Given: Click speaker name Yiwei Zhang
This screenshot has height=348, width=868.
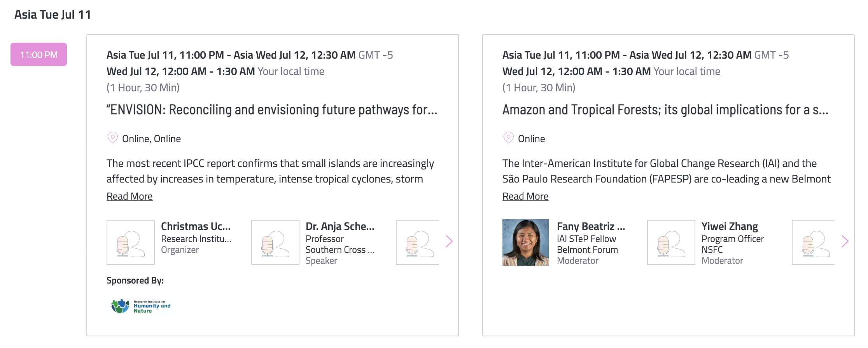Looking at the screenshot, I should pos(730,226).
